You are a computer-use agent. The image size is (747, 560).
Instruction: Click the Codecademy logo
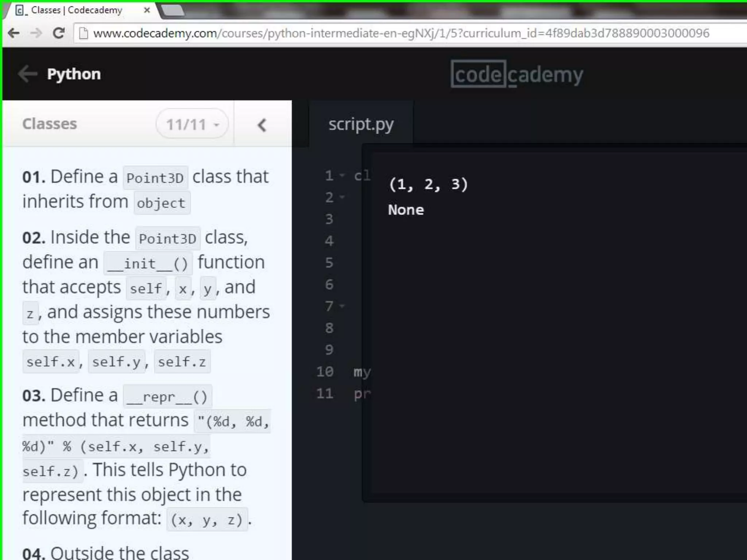pos(517,74)
